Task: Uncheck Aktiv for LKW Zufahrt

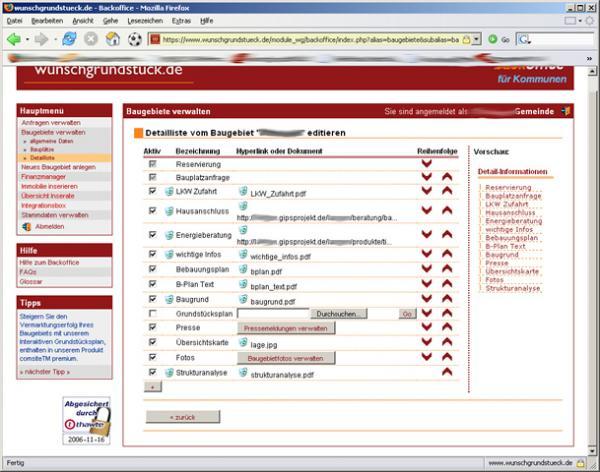Action: click(x=152, y=191)
